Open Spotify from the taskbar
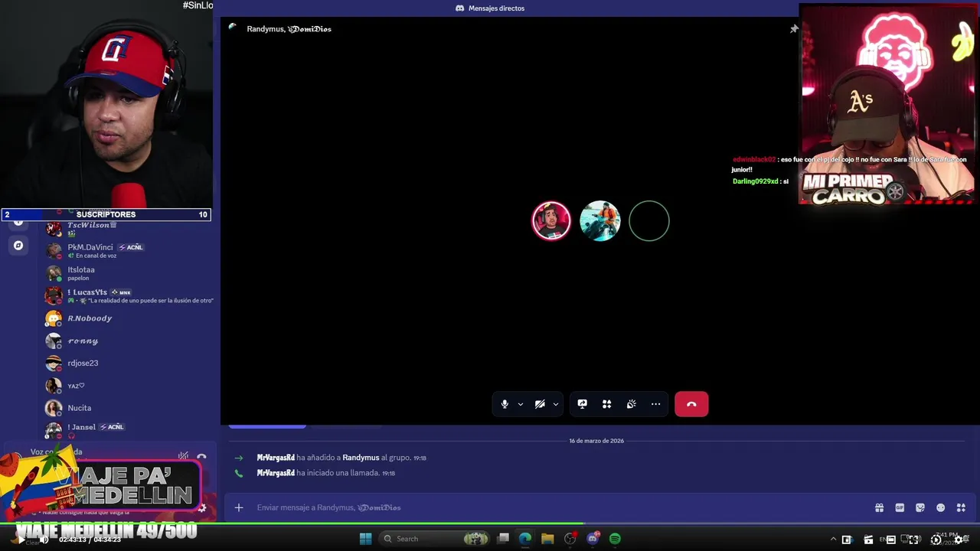The width and height of the screenshot is (980, 551). click(x=615, y=539)
